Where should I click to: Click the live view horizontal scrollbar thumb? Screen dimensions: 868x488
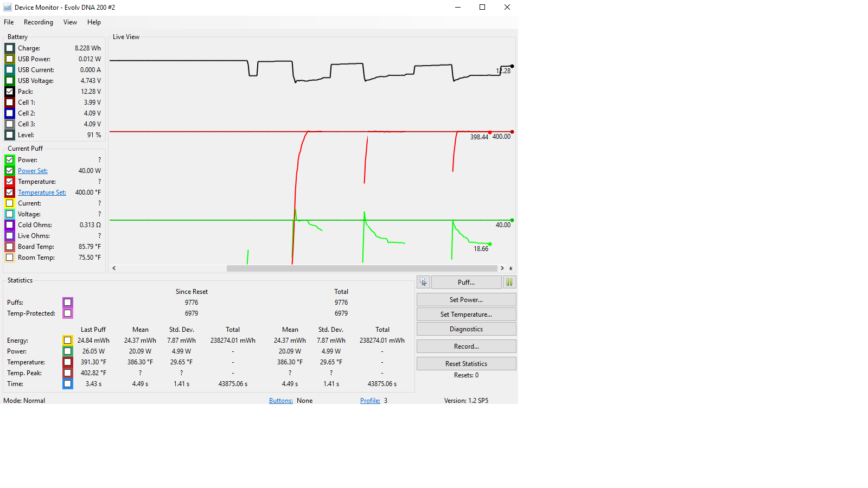[362, 268]
